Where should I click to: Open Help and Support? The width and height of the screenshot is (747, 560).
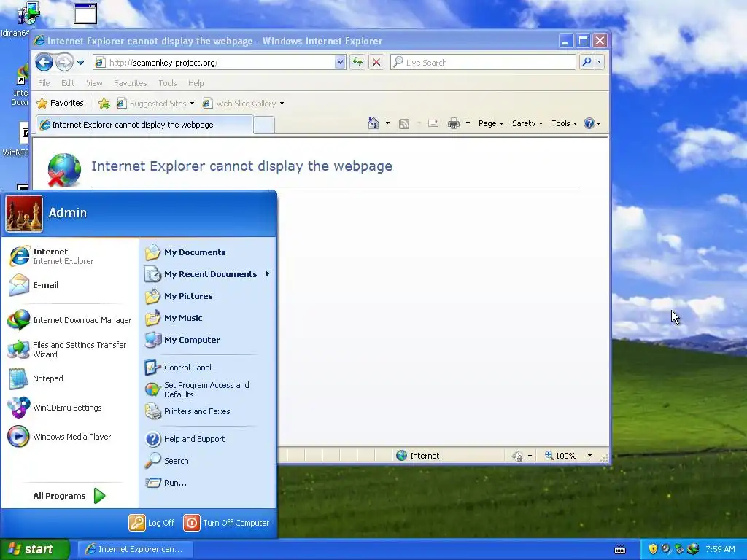[x=208, y=439]
